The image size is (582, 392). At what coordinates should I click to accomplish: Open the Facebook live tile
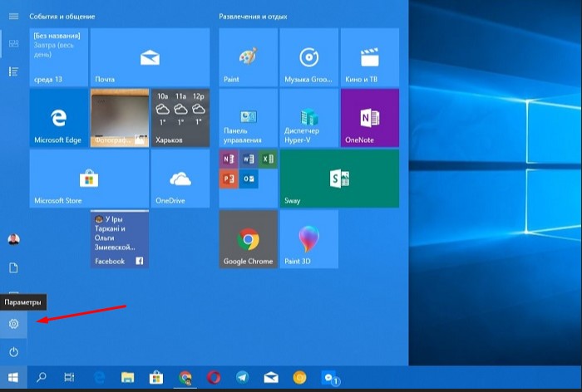pyautogui.click(x=120, y=239)
